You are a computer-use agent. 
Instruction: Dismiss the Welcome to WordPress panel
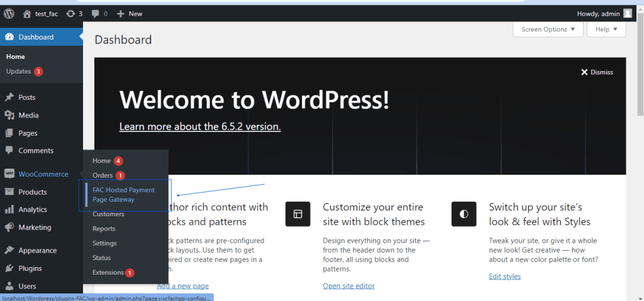pos(597,72)
